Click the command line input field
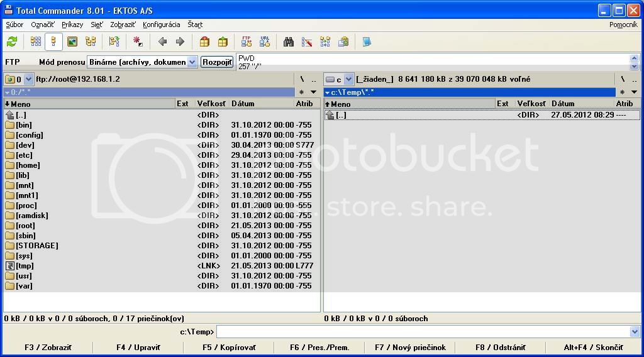The width and height of the screenshot is (644, 357). pyautogui.click(x=423, y=332)
